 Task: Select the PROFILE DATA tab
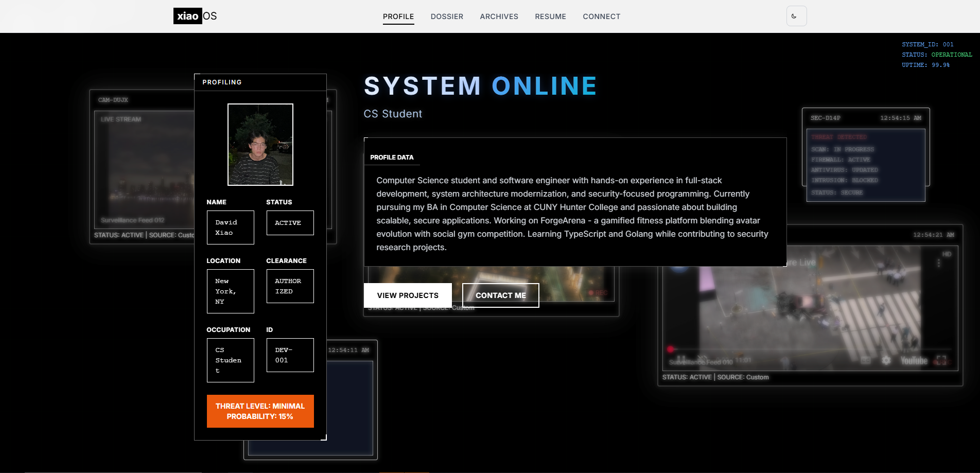point(392,157)
